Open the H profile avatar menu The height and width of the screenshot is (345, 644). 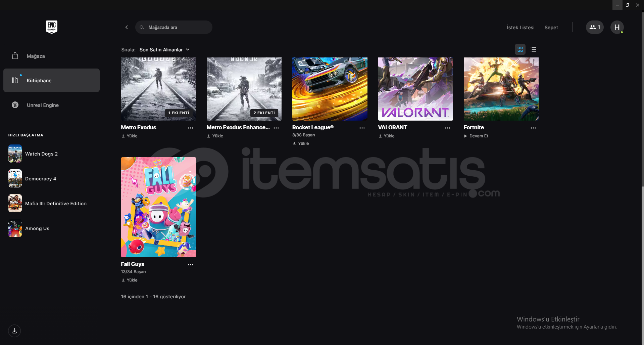617,27
